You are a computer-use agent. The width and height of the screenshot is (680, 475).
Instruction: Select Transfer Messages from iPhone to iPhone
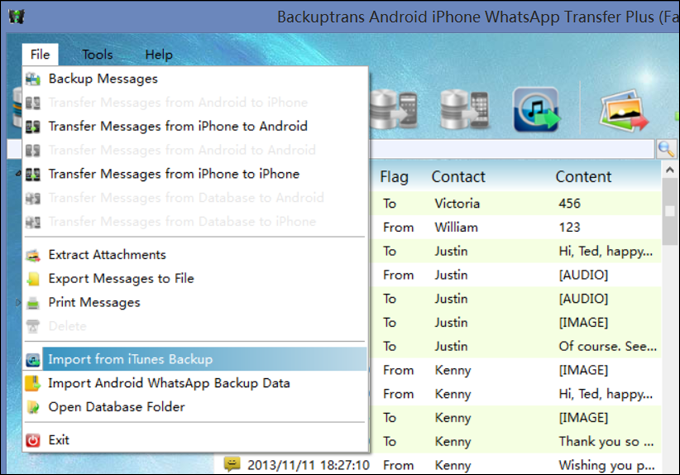tap(195, 174)
